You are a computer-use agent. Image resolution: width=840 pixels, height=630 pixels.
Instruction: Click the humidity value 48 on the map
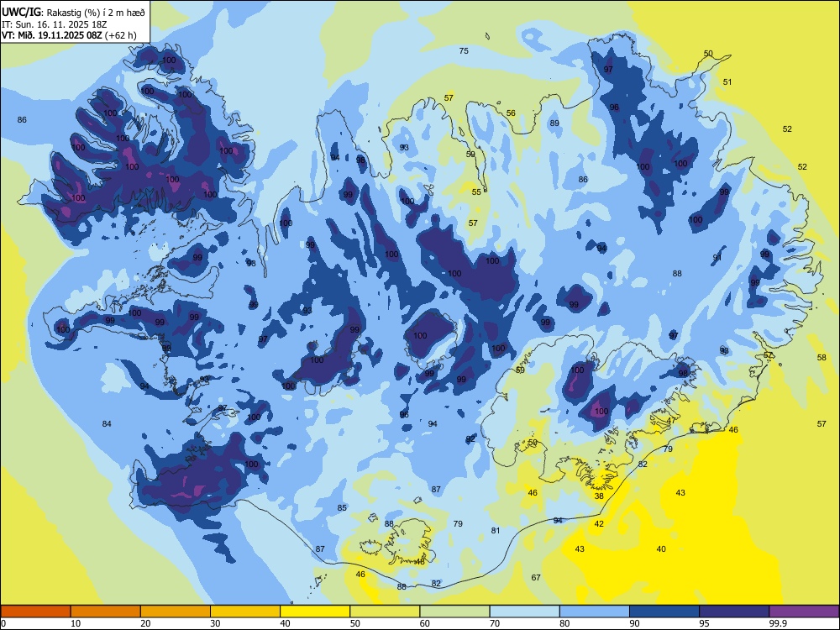click(x=420, y=562)
